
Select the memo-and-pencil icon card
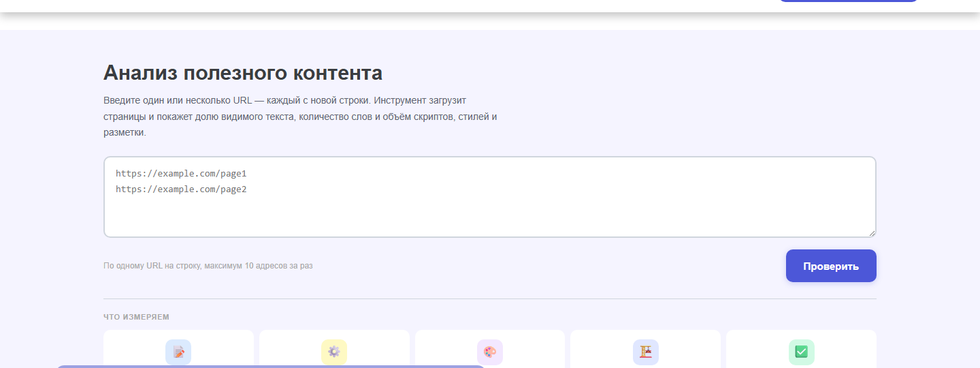pos(178,349)
